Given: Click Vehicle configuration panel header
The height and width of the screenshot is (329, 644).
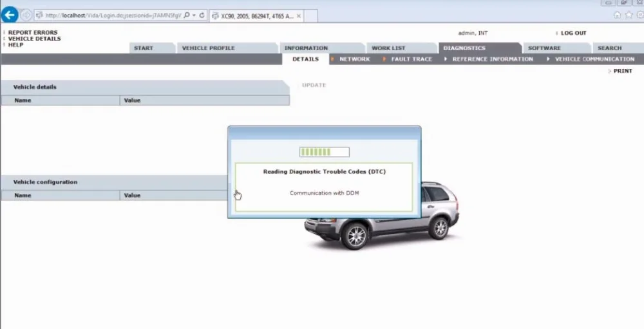Looking at the screenshot, I should 115,182.
